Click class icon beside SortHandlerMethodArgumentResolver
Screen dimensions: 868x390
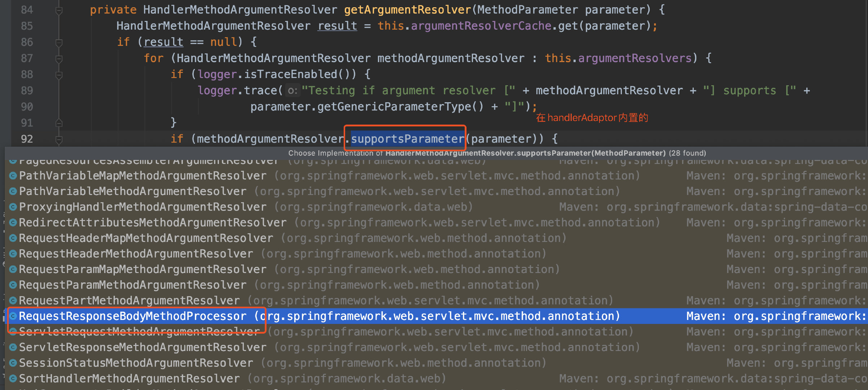coord(13,378)
